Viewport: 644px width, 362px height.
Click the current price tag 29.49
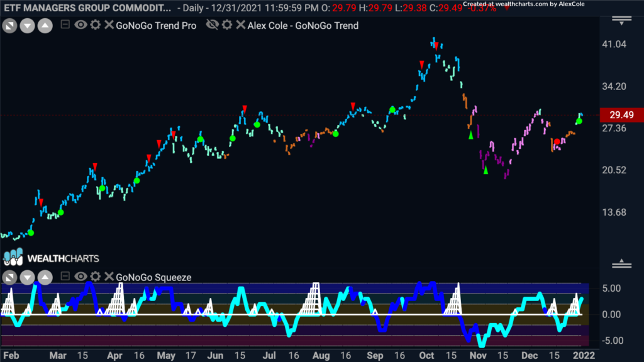[x=622, y=115]
